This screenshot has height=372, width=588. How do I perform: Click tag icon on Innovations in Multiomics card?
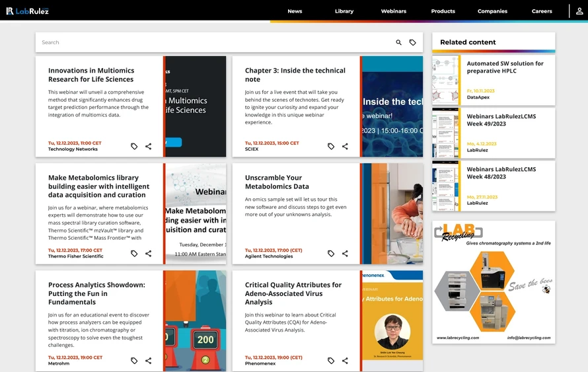point(134,146)
